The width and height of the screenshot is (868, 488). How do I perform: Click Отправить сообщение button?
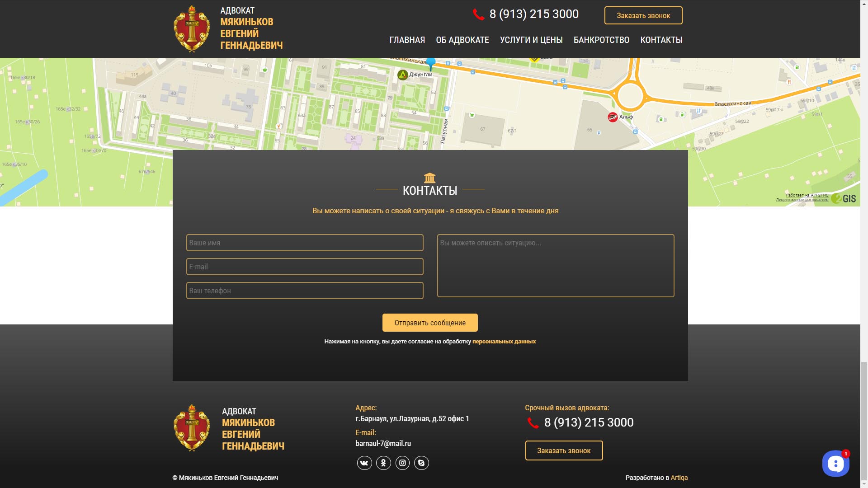coord(430,323)
